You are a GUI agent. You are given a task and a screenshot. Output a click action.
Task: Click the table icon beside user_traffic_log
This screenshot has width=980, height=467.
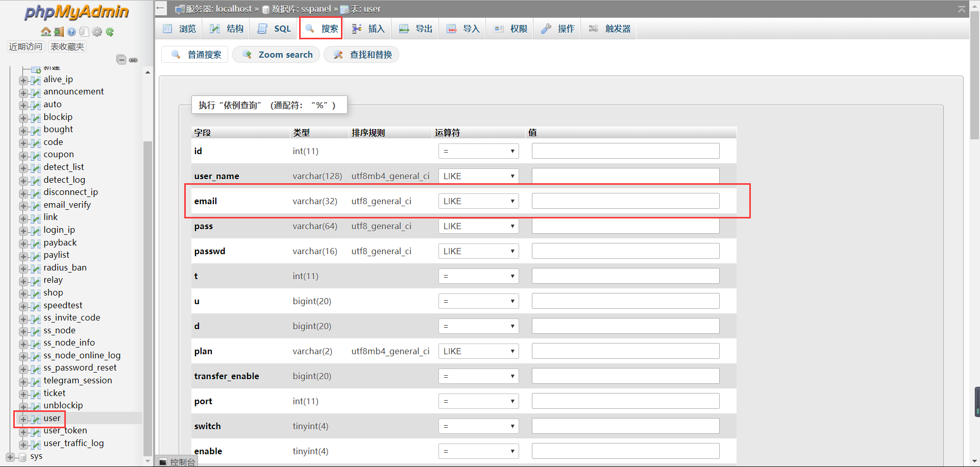[x=35, y=444]
